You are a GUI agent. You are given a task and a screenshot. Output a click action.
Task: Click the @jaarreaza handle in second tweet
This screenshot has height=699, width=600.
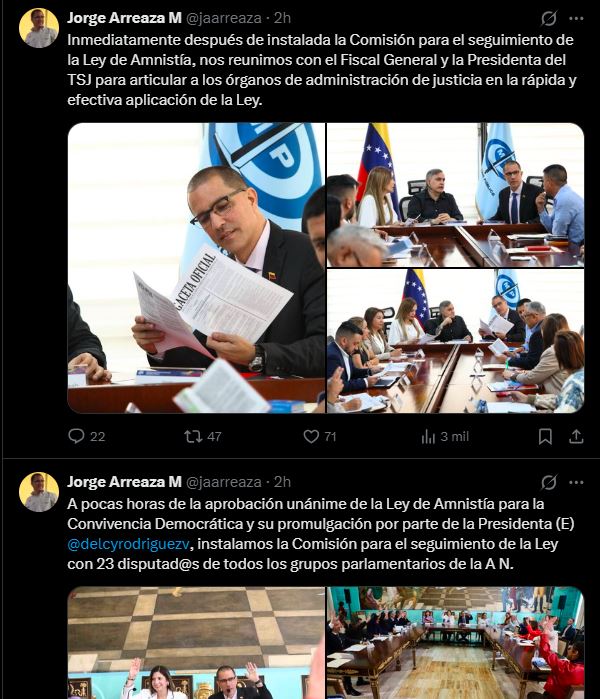pos(223,481)
